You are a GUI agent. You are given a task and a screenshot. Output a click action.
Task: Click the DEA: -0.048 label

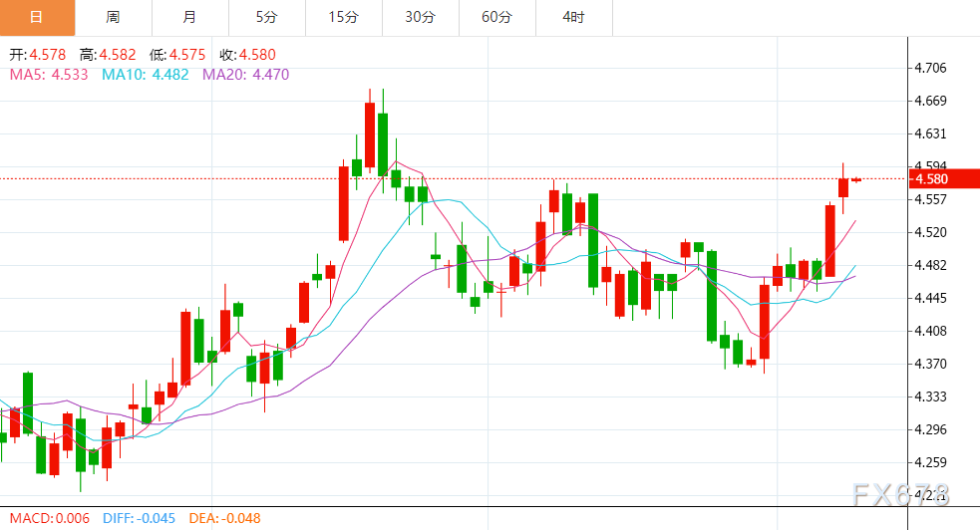pyautogui.click(x=225, y=518)
